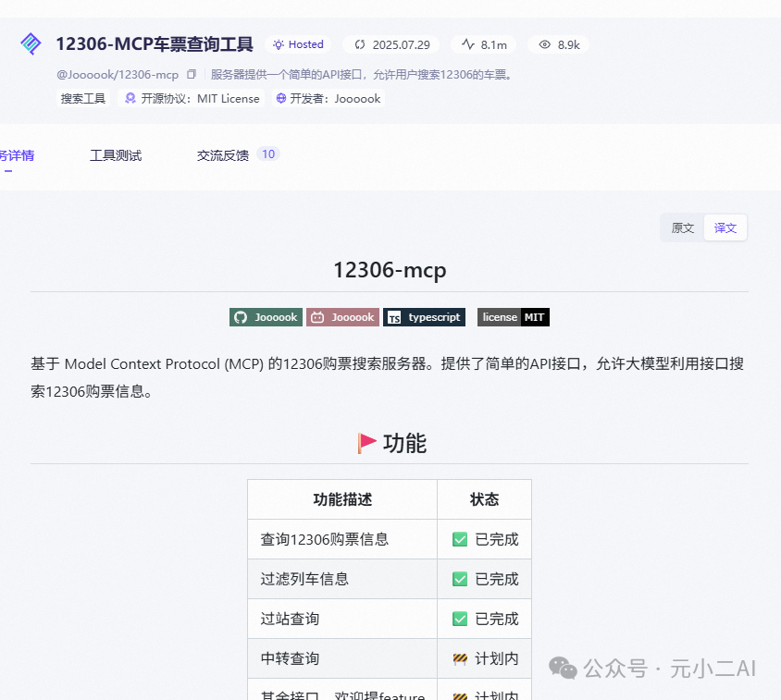Screen dimensions: 781x700
Task: Click the Hosted label
Action: click(305, 44)
